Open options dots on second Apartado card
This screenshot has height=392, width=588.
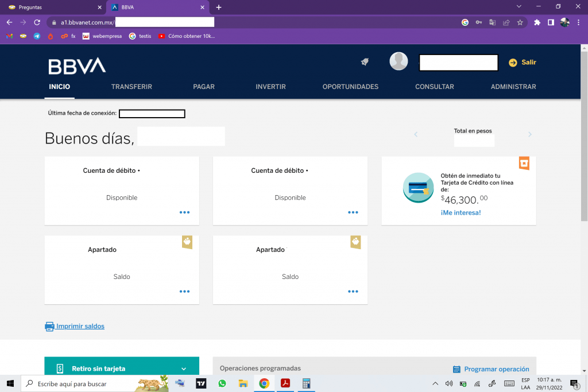(353, 292)
